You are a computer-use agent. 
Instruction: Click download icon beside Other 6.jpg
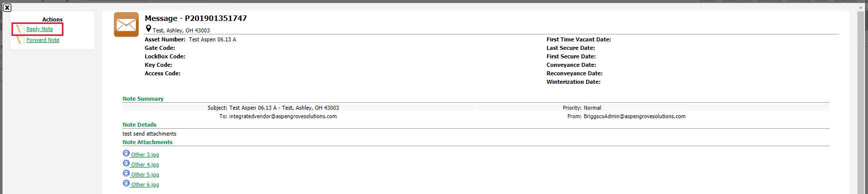click(x=126, y=184)
